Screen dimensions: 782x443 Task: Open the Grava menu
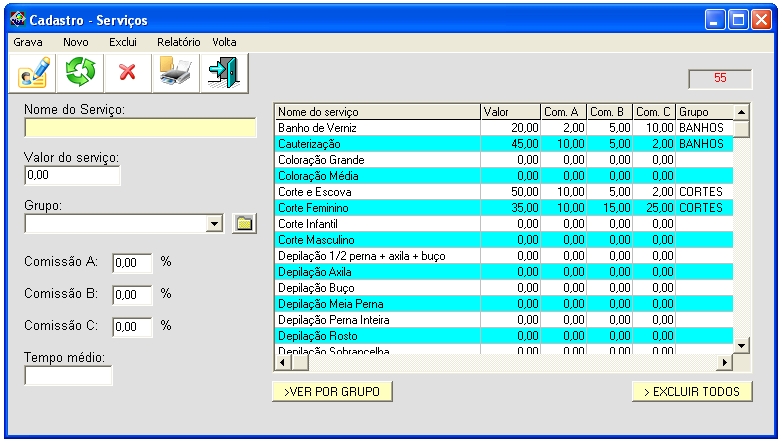[x=28, y=42]
